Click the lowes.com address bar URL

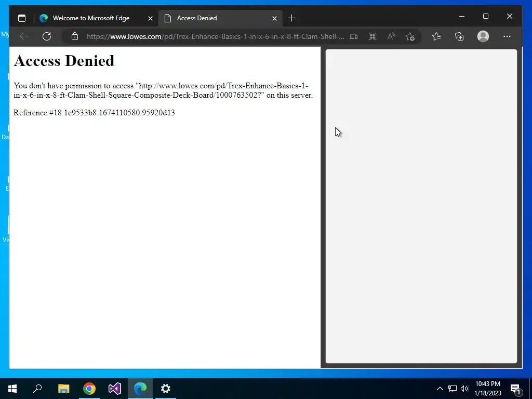215,36
